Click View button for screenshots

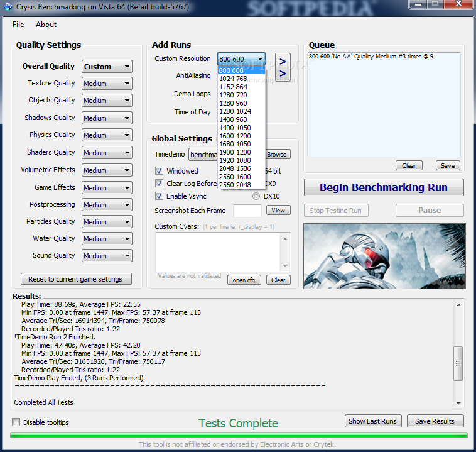click(x=278, y=211)
